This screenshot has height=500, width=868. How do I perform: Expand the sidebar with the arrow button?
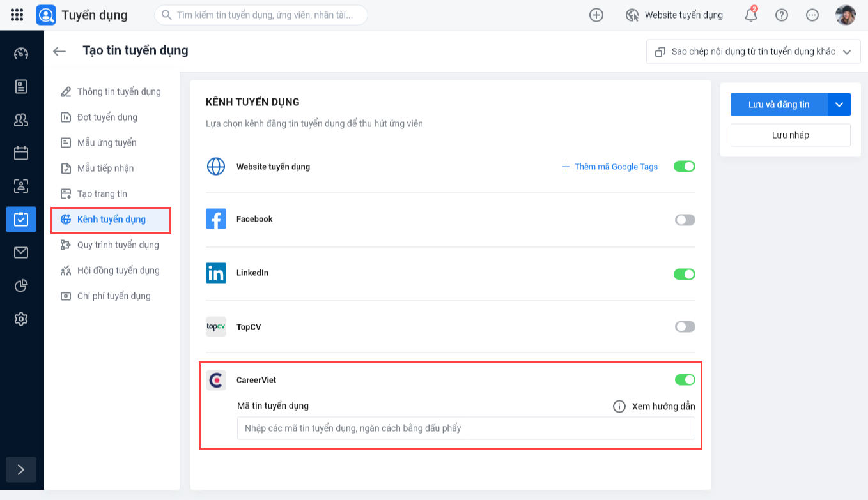21,469
